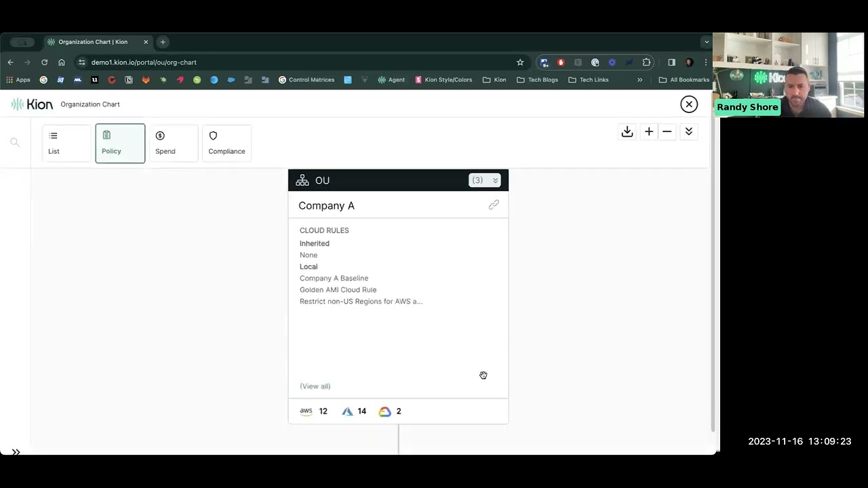Toggle the browser side panel
This screenshot has width=868, height=488.
click(x=671, y=62)
